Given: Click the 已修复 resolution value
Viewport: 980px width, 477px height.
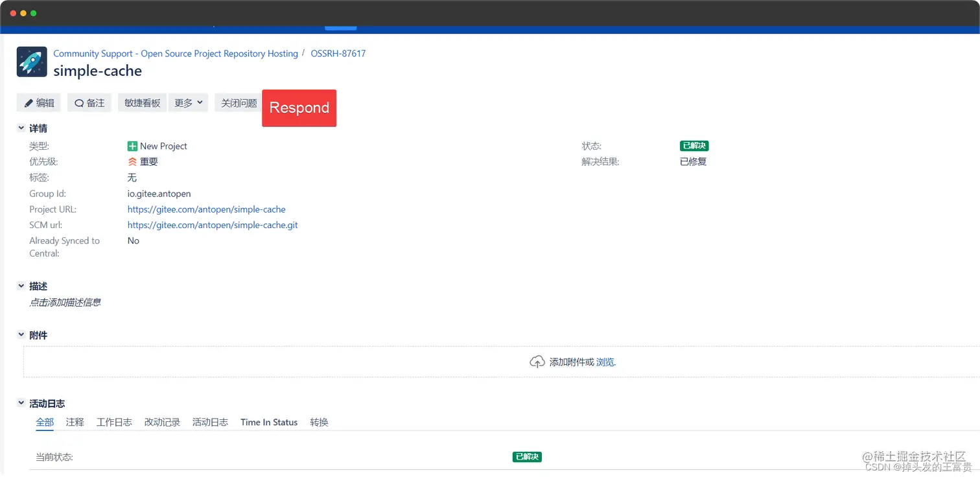Looking at the screenshot, I should tap(694, 161).
